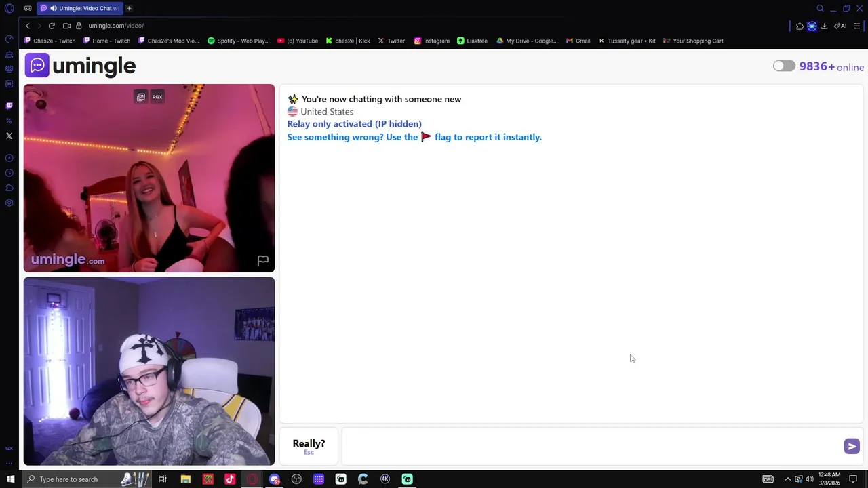Open the chas2e Kick bookmark

pos(348,41)
